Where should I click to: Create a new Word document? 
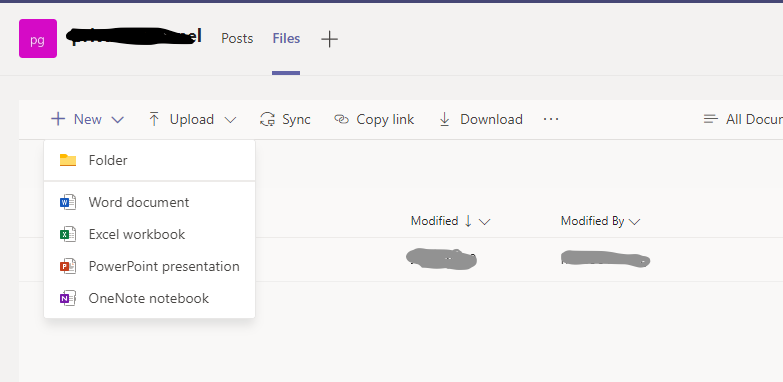tap(149, 202)
